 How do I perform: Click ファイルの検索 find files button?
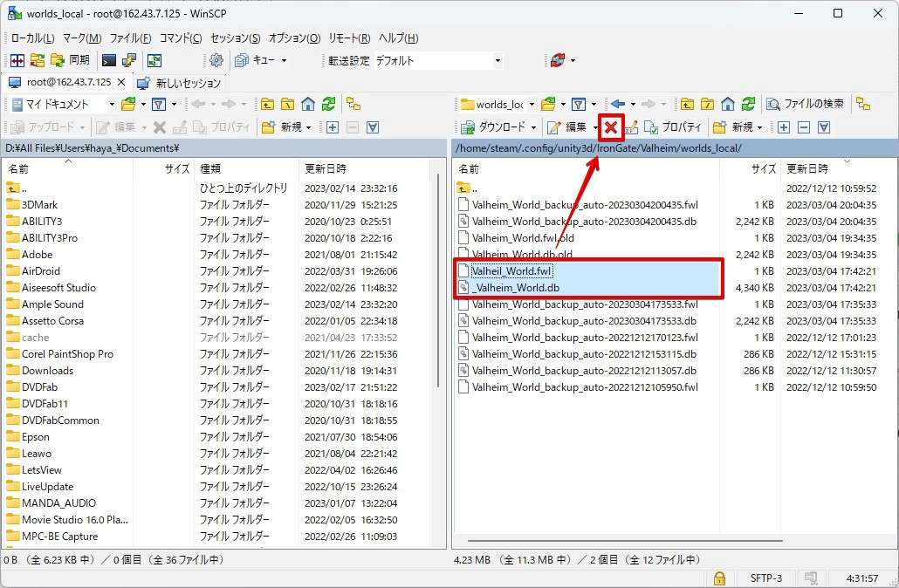pos(806,105)
